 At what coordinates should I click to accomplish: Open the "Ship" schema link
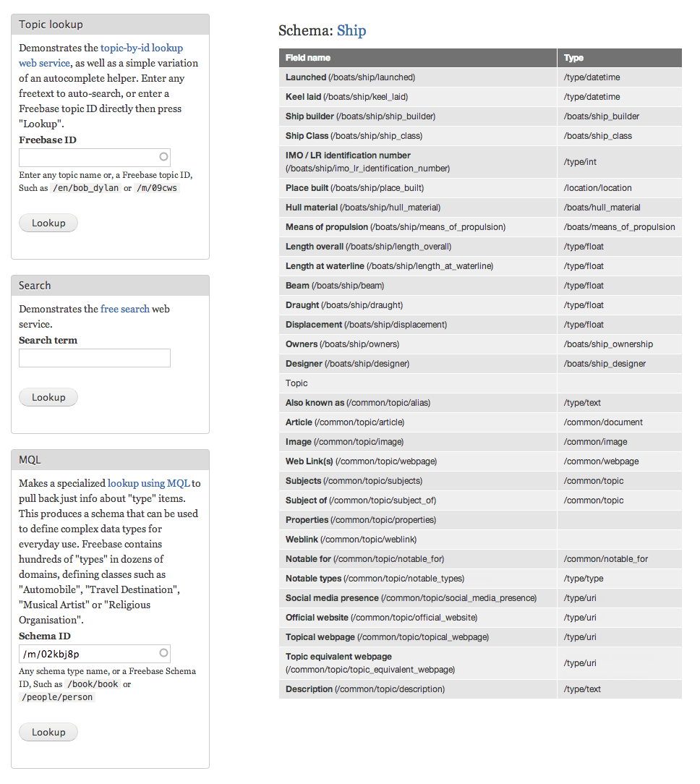[x=352, y=30]
